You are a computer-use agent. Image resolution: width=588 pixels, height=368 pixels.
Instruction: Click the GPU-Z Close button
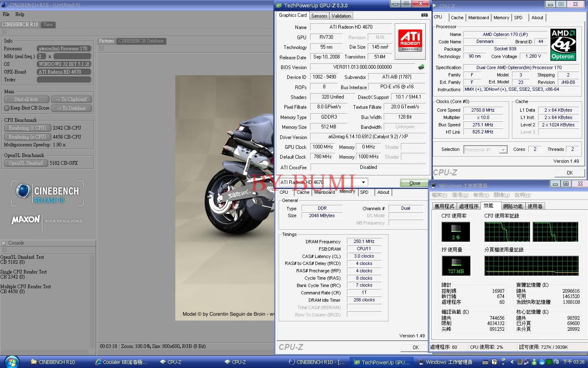415,183
